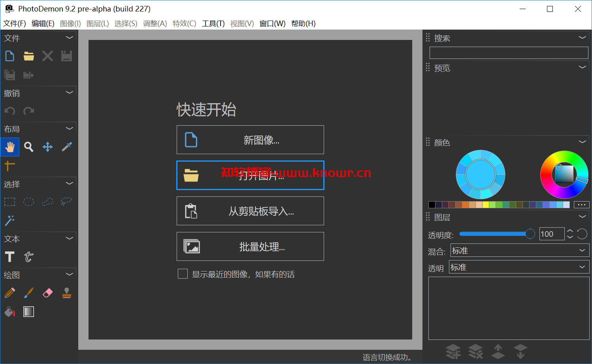Collapse the 颜色 panel
Viewport: 592px width, 364px height.
pyautogui.click(x=582, y=142)
